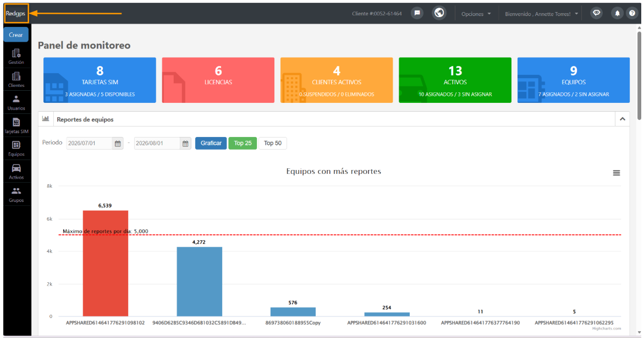
Task: Open the start date calendar picker
Action: click(x=118, y=143)
